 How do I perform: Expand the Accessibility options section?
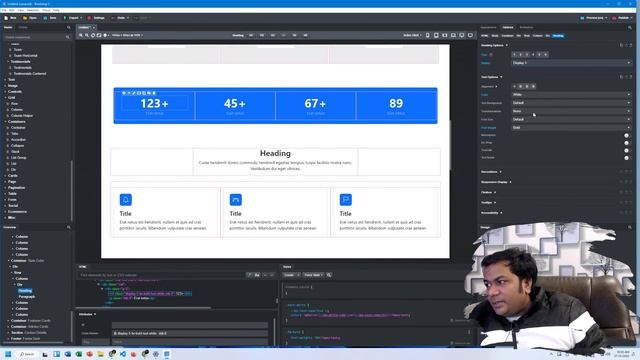tap(491, 213)
